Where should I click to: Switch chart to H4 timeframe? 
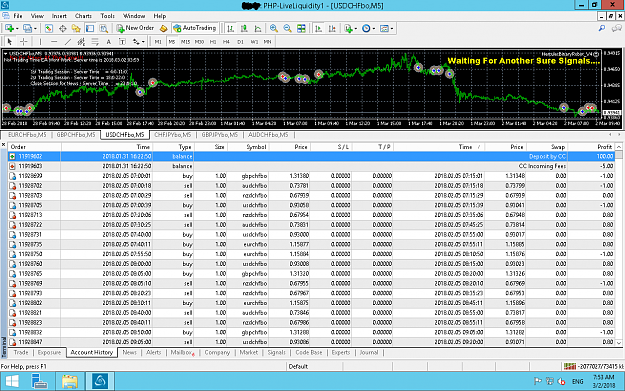coord(226,41)
